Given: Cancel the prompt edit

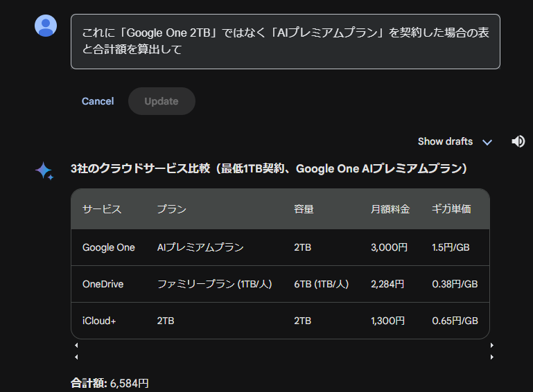Looking at the screenshot, I should (98, 101).
